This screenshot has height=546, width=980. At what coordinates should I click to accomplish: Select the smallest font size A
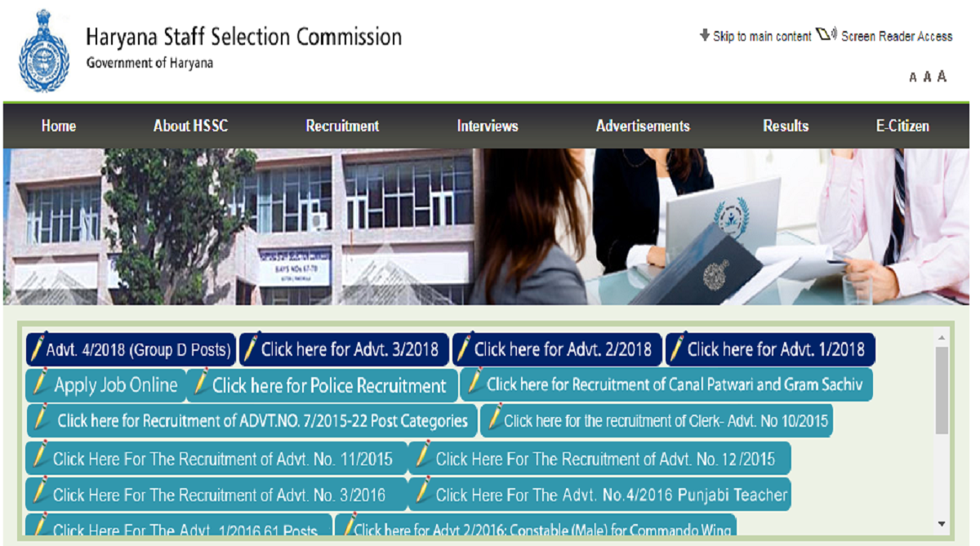coord(913,78)
